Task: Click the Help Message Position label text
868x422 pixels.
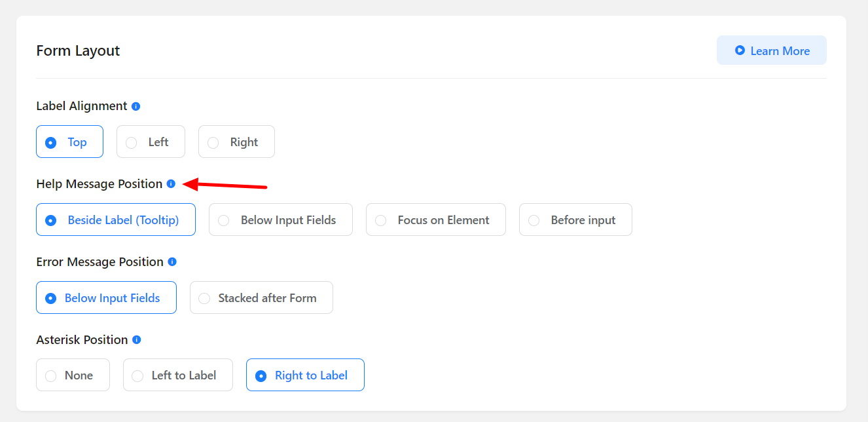Action: 99,184
